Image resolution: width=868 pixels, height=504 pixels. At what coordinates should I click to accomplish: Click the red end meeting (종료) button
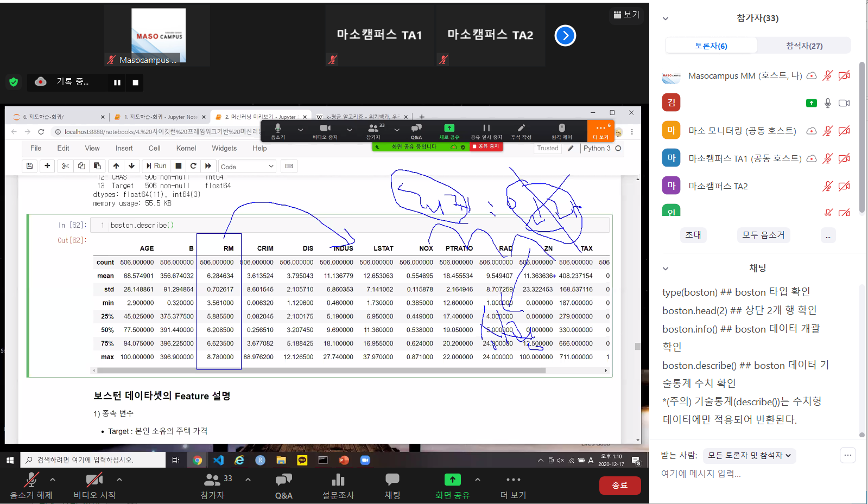[619, 485]
